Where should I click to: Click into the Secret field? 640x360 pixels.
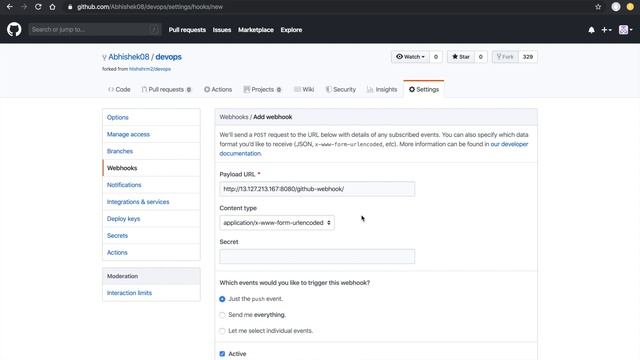tap(317, 257)
